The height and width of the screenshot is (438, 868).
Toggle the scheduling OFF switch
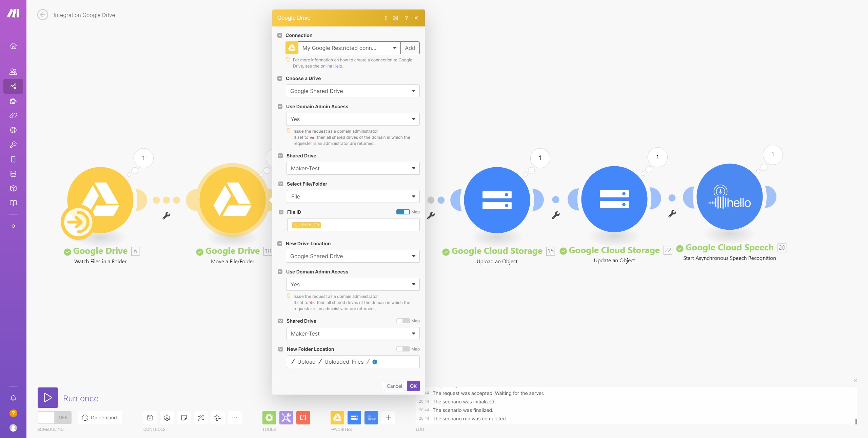tap(55, 418)
